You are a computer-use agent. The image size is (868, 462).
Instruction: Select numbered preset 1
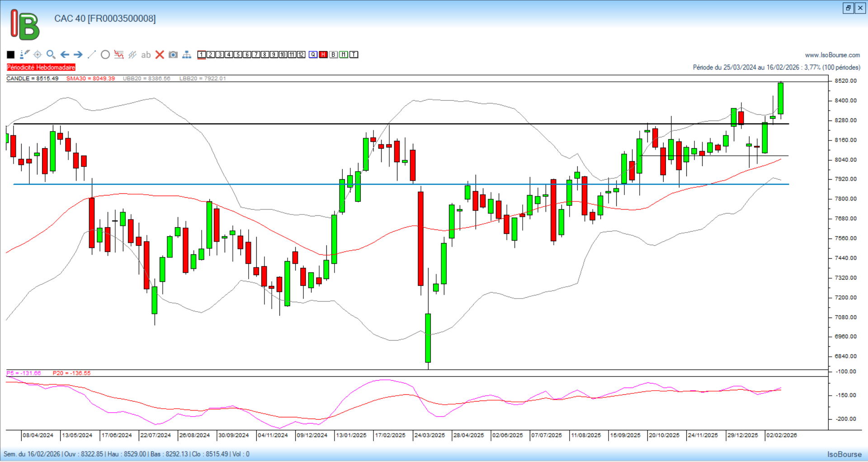pyautogui.click(x=202, y=55)
